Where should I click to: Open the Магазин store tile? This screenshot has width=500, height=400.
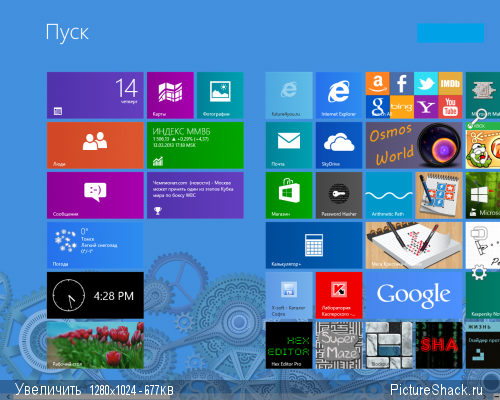(x=289, y=195)
